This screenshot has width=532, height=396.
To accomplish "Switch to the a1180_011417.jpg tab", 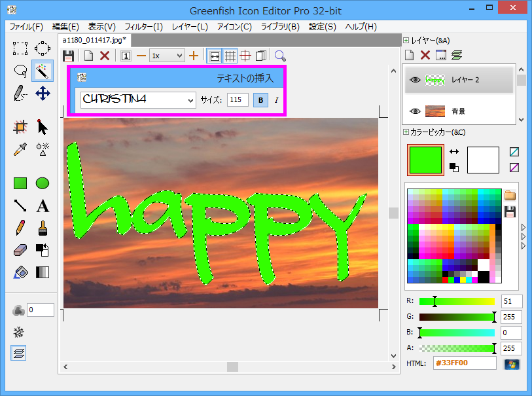I will [94, 39].
